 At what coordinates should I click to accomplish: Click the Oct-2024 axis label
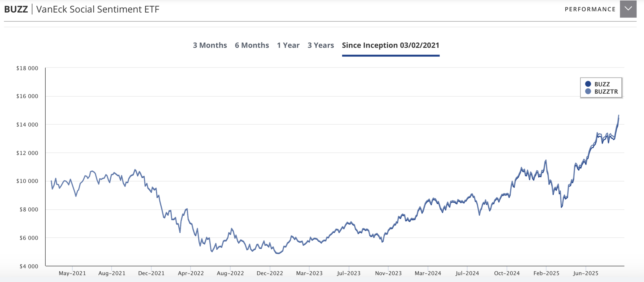(507, 273)
